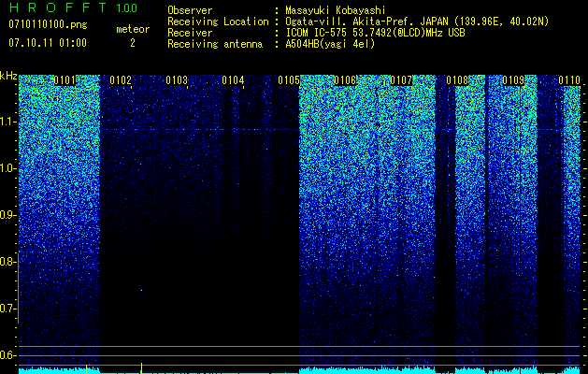Click the 0109 time marker
Screen dimensions: 588x374
(513, 80)
